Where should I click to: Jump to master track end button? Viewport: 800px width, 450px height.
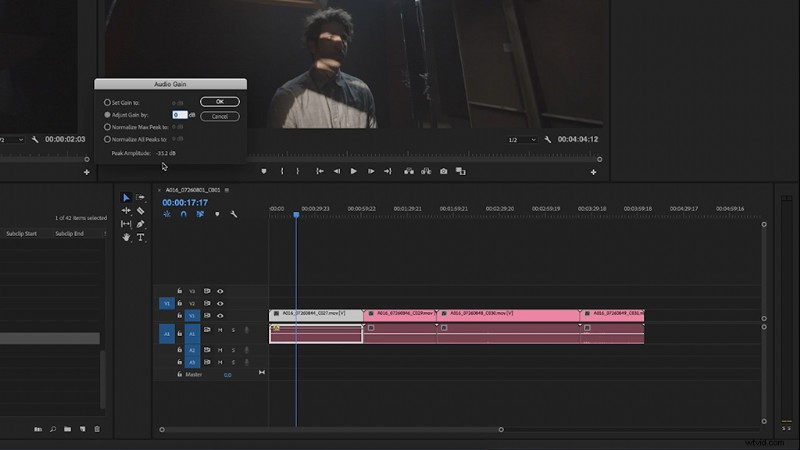262,372
